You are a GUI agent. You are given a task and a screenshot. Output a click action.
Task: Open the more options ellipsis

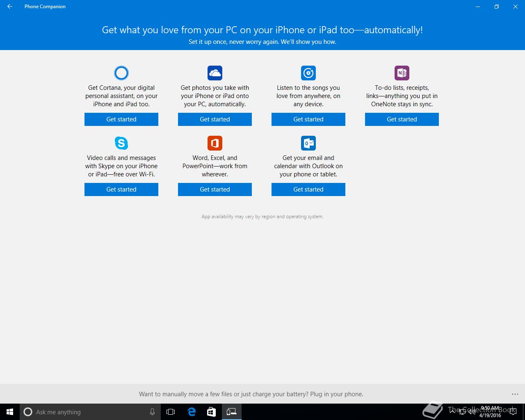515,394
